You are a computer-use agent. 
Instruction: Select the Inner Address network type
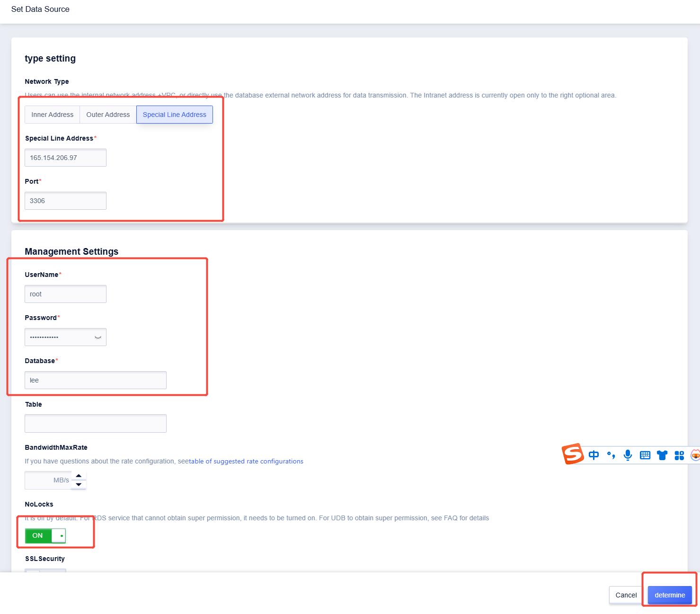click(52, 115)
